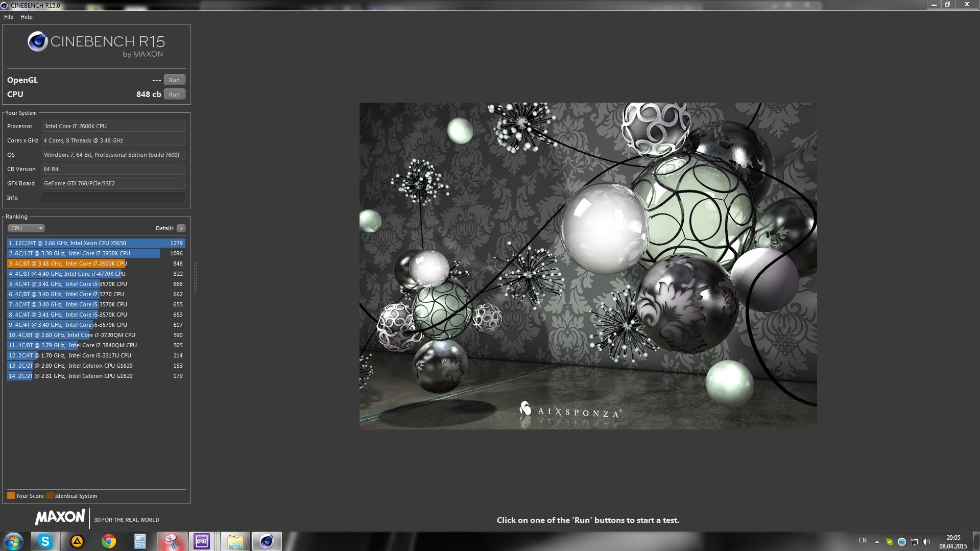Select highlighted row Intel Core i7-2600K

96,263
